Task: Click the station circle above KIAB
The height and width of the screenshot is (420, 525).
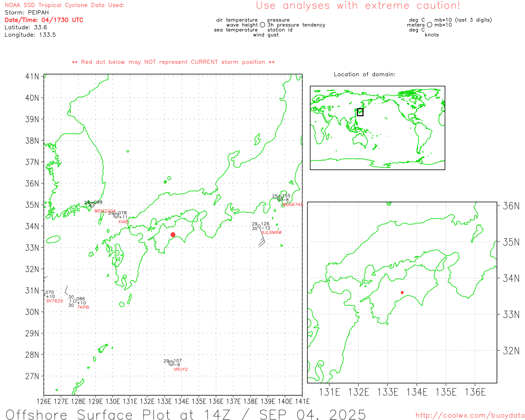Action: coord(116,215)
